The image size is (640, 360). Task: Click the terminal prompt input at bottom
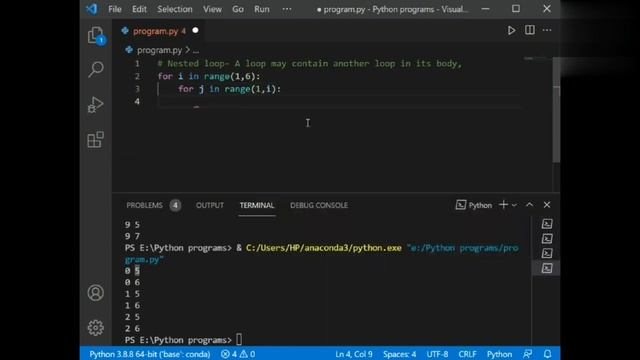click(x=239, y=340)
